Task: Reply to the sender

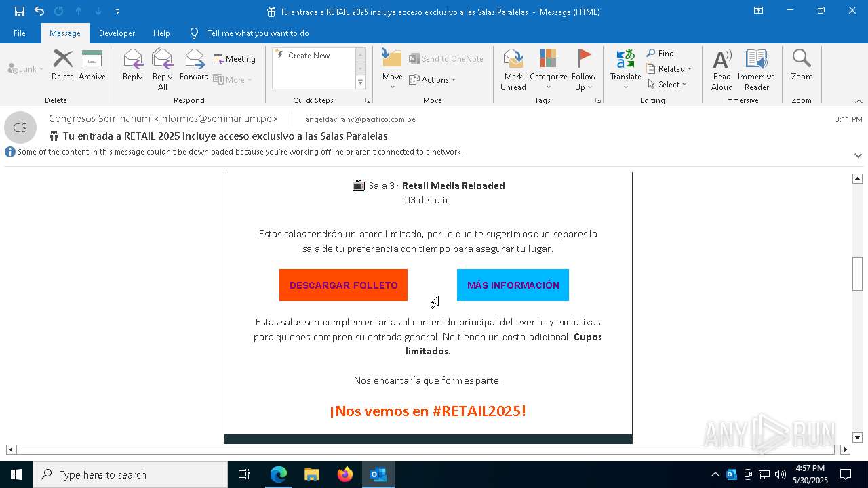Action: point(133,65)
